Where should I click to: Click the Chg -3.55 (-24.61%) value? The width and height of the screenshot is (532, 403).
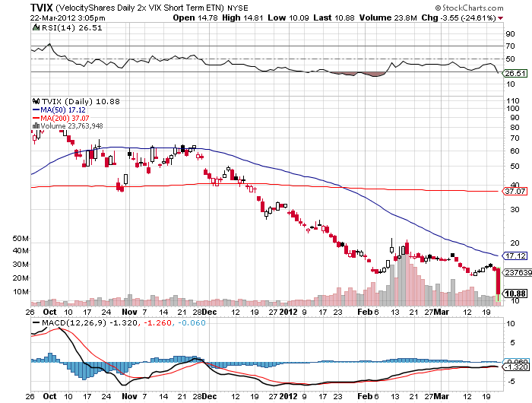[458, 17]
